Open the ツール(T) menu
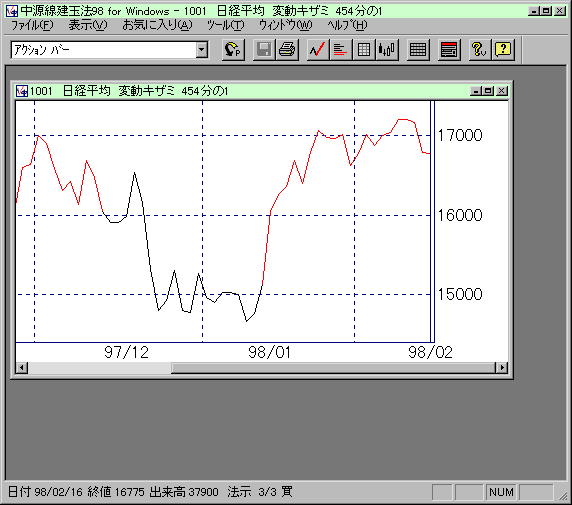This screenshot has height=505, width=572. [x=226, y=25]
